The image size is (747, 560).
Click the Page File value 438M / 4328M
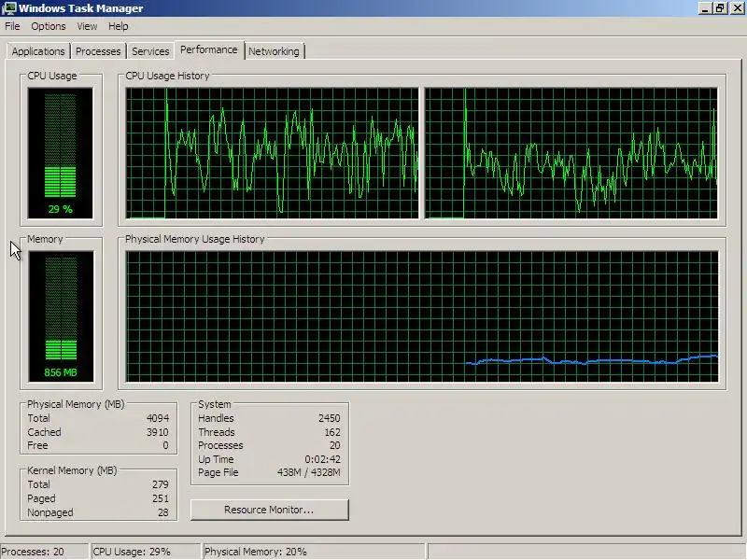(309, 472)
